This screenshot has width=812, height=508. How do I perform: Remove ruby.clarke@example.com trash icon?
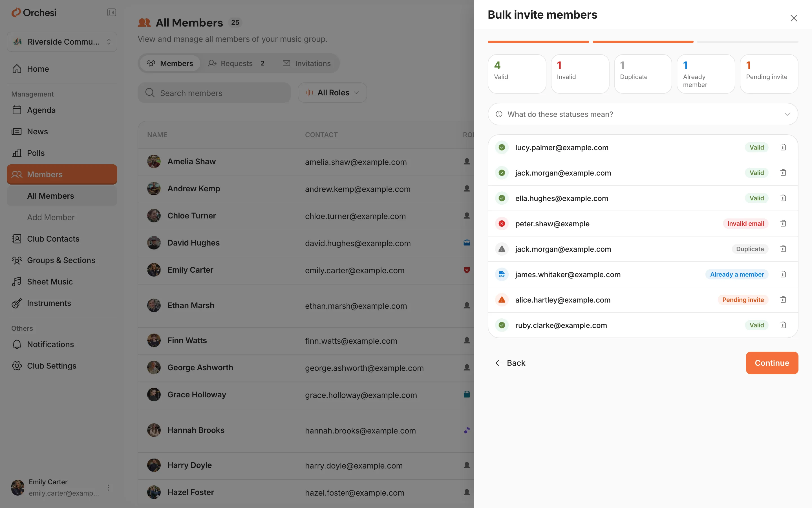coord(783,325)
